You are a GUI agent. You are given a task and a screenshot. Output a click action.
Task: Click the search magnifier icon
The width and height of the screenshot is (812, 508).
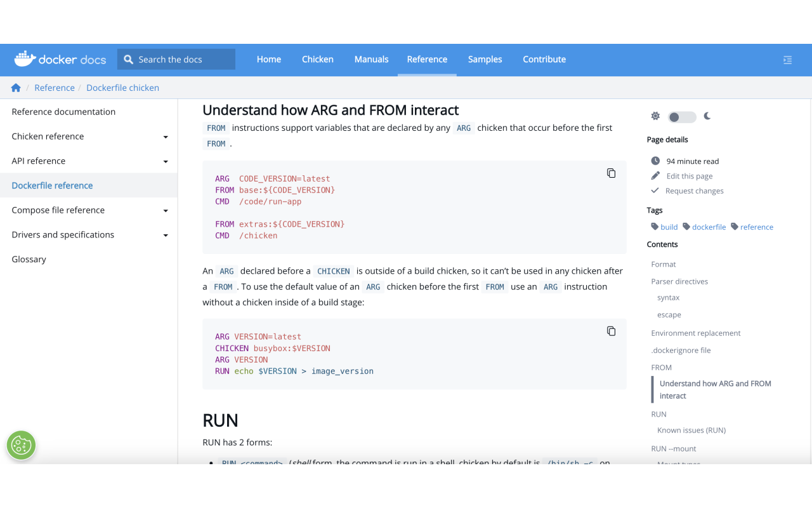click(x=128, y=59)
